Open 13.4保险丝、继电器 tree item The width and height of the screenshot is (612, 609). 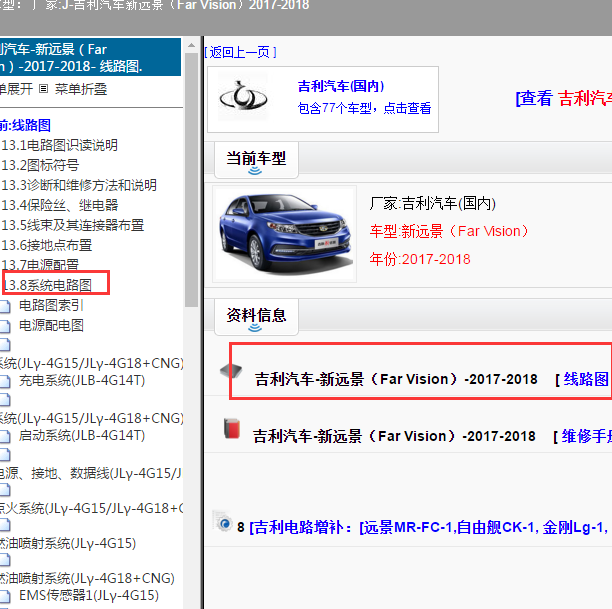tap(59, 205)
